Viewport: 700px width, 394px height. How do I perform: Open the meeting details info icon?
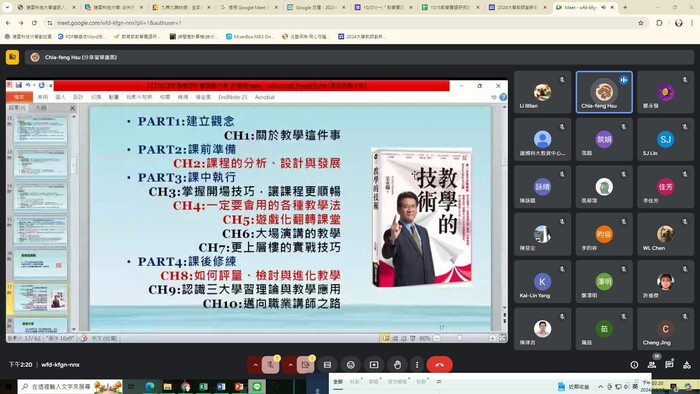coord(634,365)
